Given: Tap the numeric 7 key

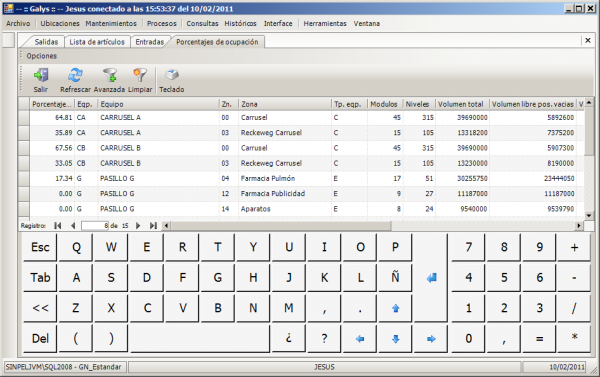Looking at the screenshot, I should (x=468, y=247).
